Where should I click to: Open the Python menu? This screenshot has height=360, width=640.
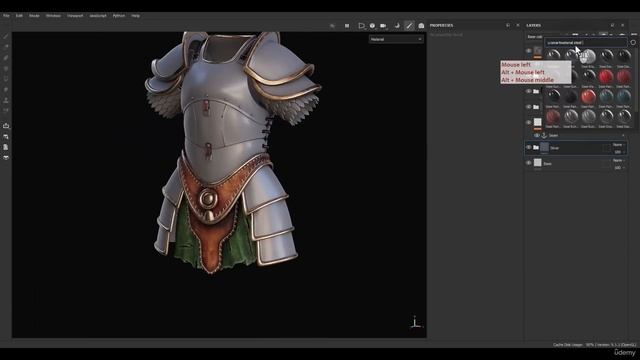(x=119, y=16)
